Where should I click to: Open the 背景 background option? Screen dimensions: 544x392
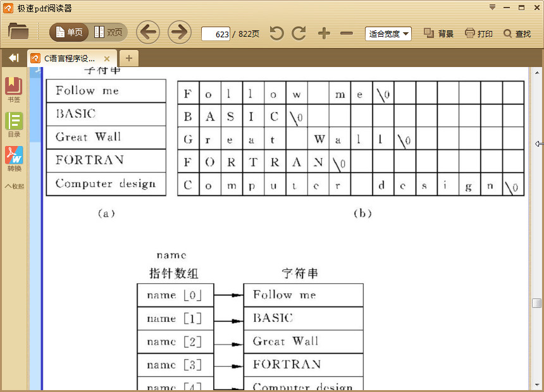pos(438,34)
